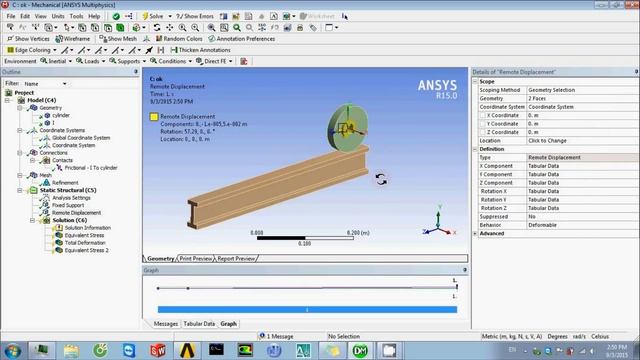Switch to the Report Preview tab
This screenshot has width=640, height=360.
[x=236, y=259]
